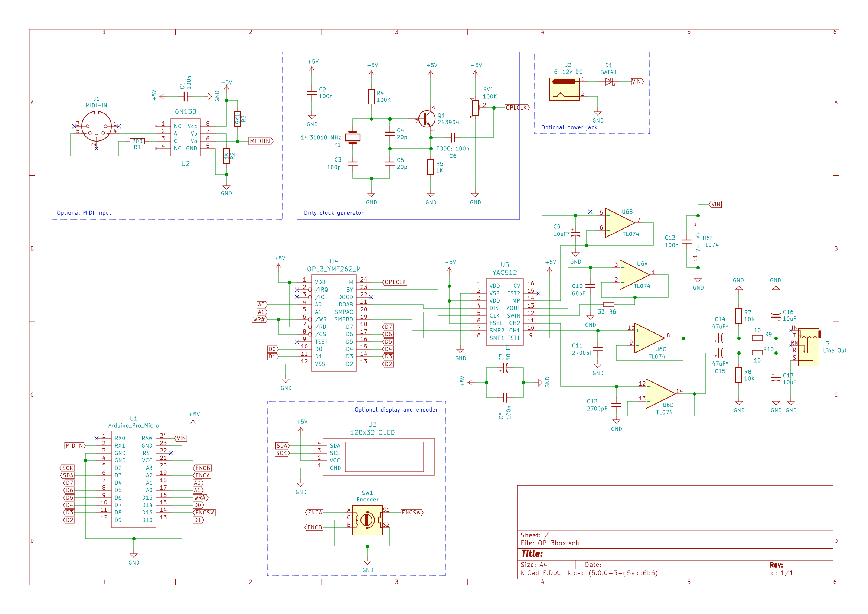Image resolution: width=868 pixels, height=614 pixels.
Task: Click the U6B op-amp triangle
Action: pos(619,223)
